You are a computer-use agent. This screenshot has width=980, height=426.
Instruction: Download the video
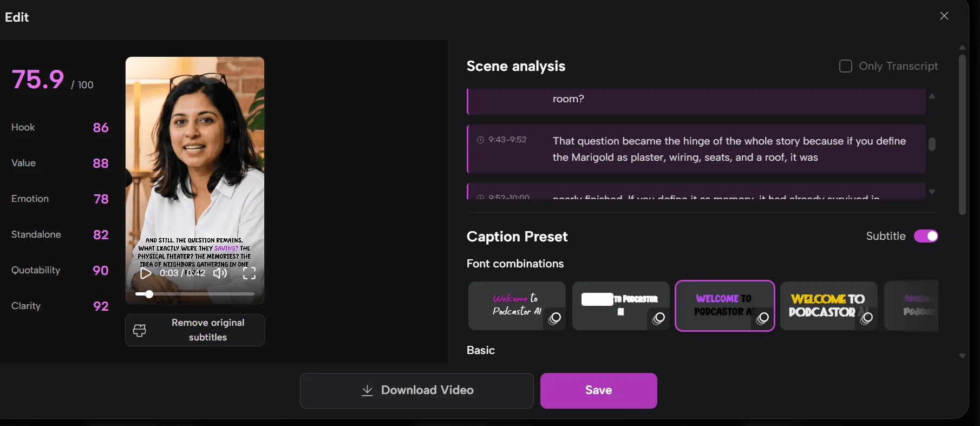417,390
